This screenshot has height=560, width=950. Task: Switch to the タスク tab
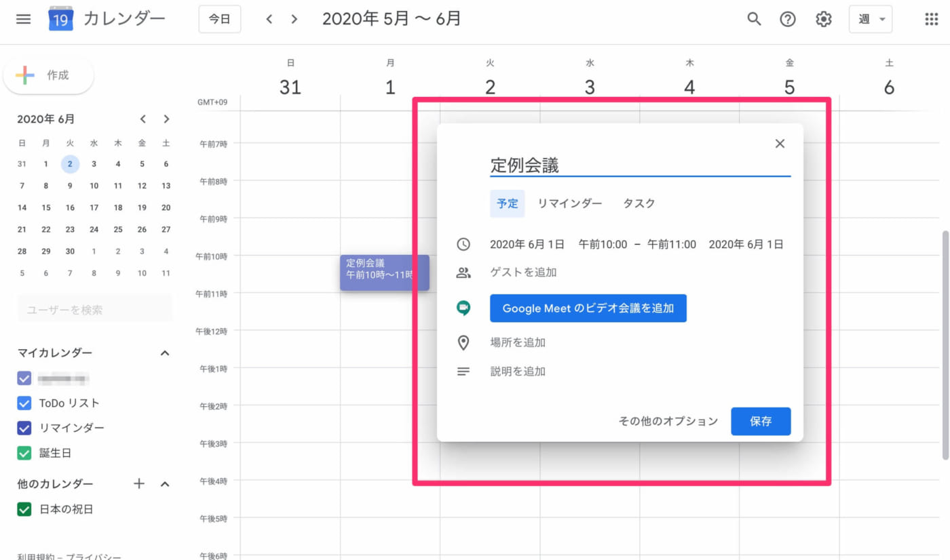tap(639, 203)
